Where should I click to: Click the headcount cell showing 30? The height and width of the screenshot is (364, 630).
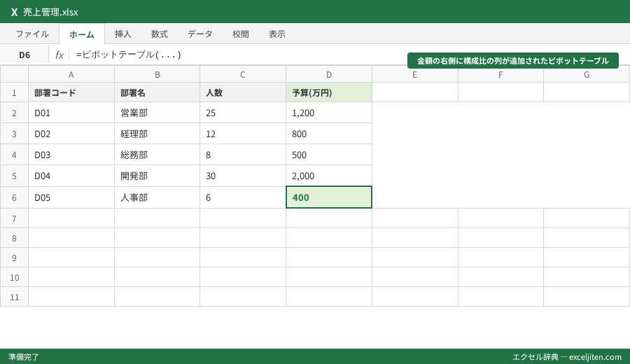point(243,176)
